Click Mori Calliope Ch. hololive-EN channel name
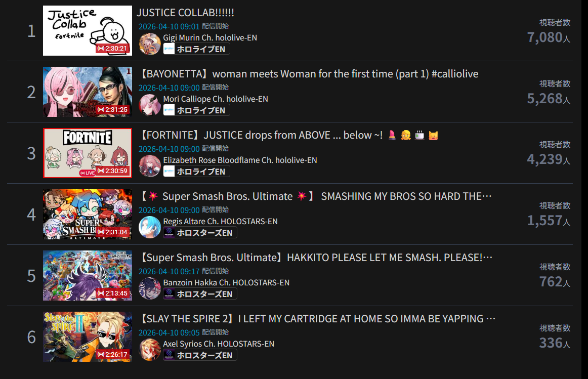Image resolution: width=588 pixels, height=379 pixels. tap(216, 99)
